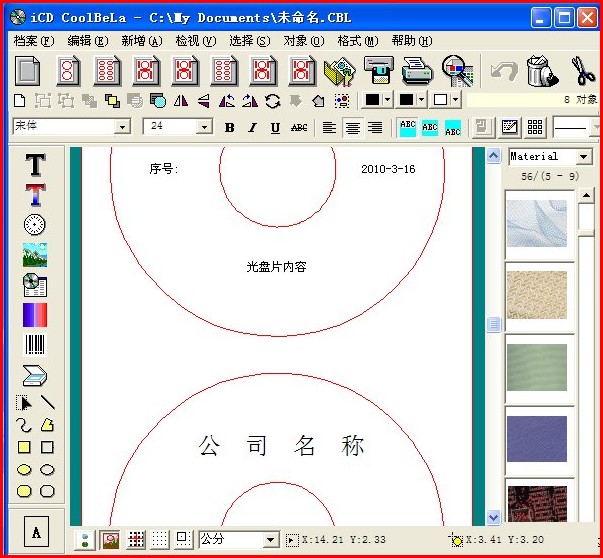Image resolution: width=603 pixels, height=558 pixels.
Task: Draw an outlined empty rectangle
Action: click(x=47, y=447)
